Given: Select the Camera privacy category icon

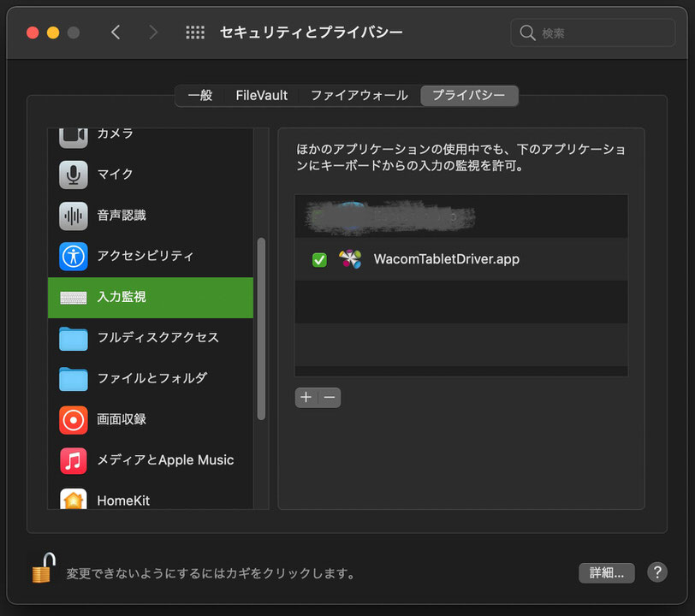Looking at the screenshot, I should [74, 136].
